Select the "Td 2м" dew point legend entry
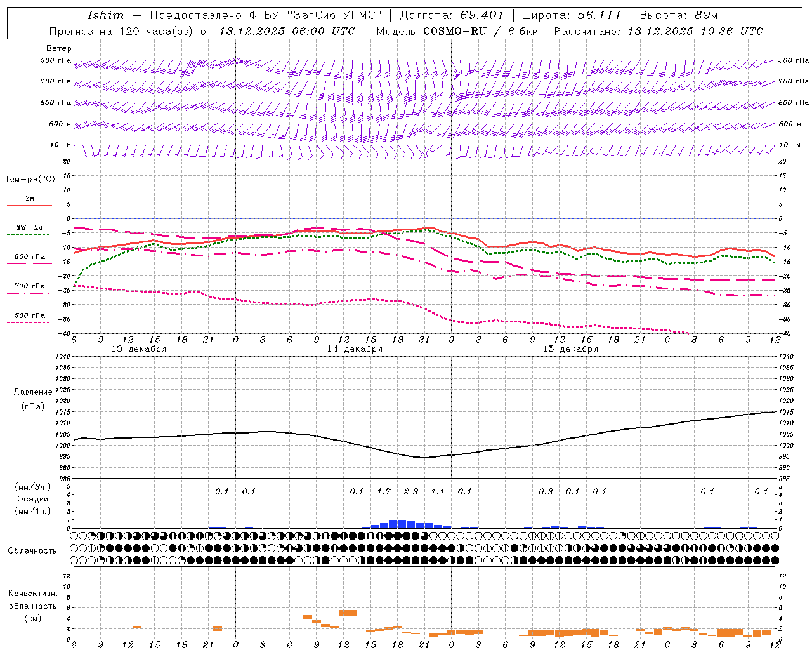 [x=30, y=227]
